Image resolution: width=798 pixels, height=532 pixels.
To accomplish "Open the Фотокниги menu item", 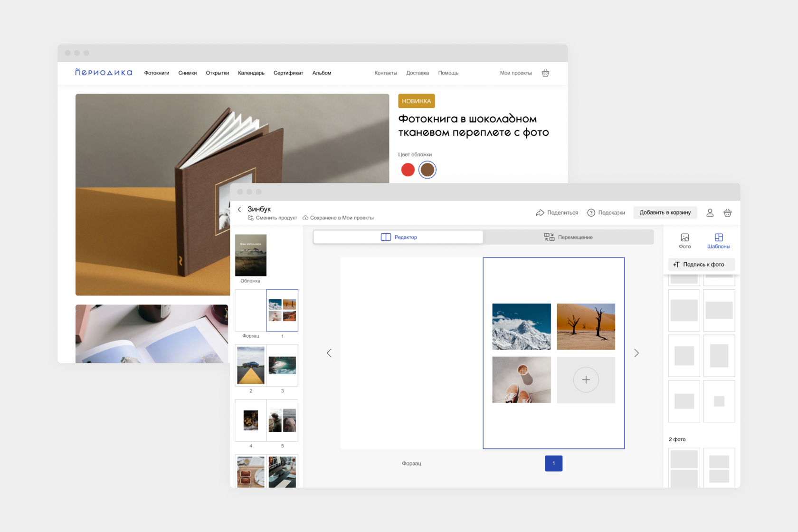I will coord(157,73).
